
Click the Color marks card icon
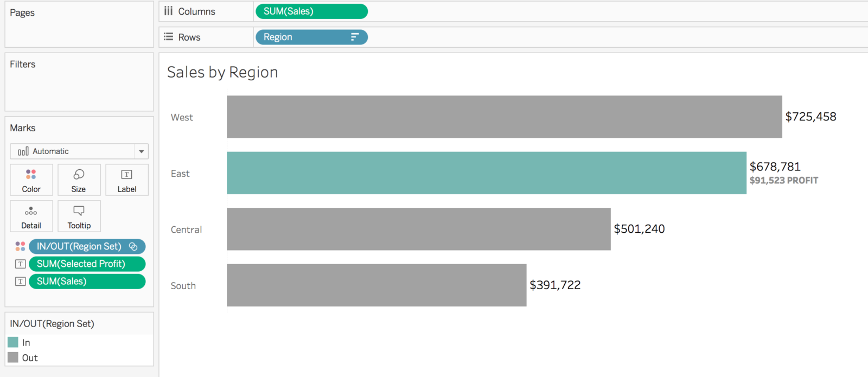tap(31, 180)
